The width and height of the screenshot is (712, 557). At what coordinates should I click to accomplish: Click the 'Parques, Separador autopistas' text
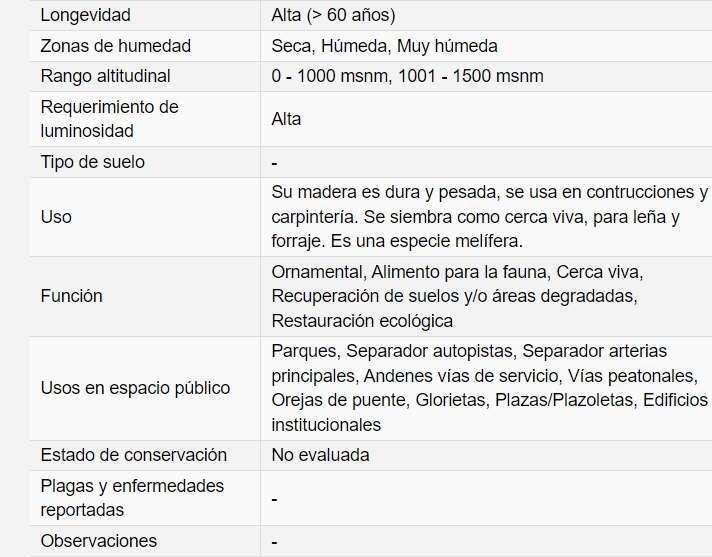click(x=392, y=352)
